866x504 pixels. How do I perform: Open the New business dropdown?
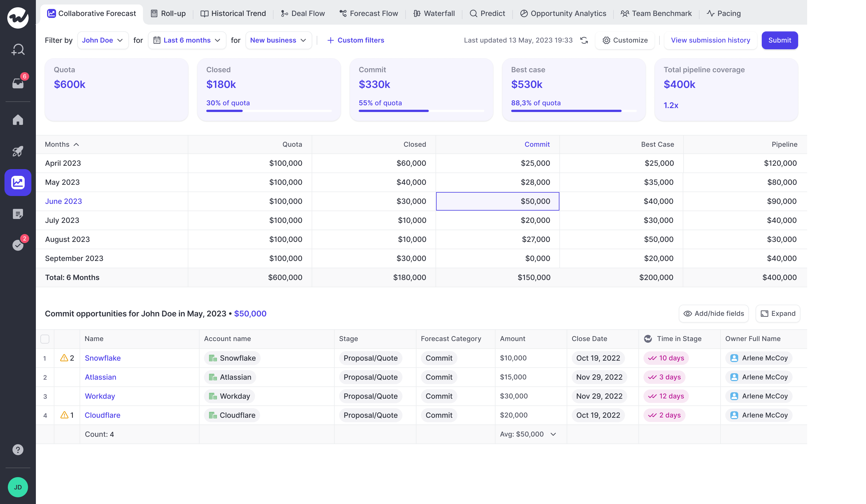pyautogui.click(x=278, y=40)
